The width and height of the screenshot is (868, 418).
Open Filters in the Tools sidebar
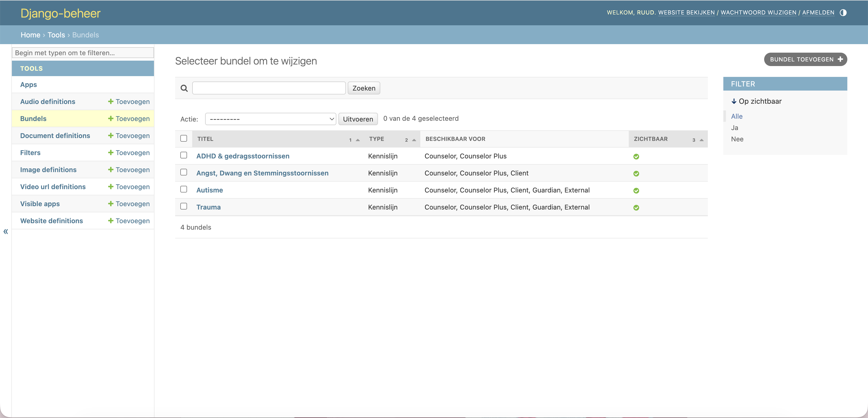(x=30, y=153)
